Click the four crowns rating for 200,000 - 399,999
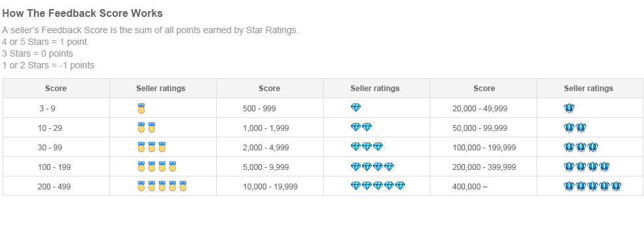This screenshot has width=644, height=235. pyautogui.click(x=587, y=167)
